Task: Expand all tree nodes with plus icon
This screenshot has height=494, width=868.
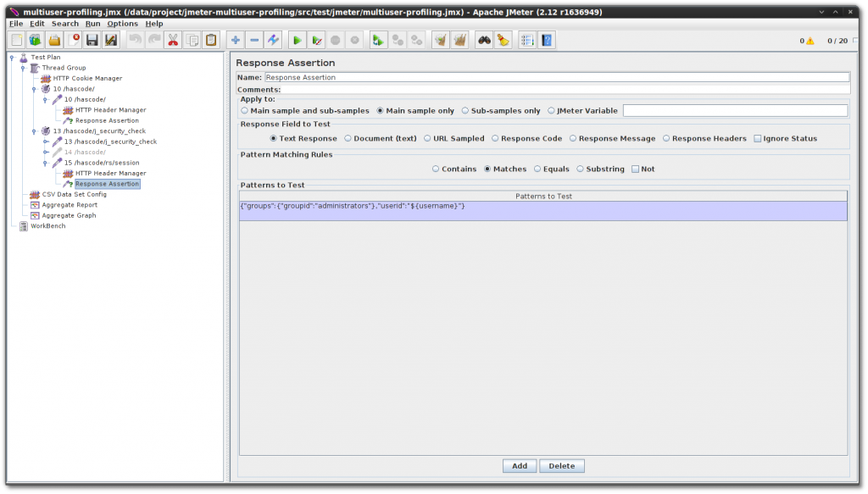Action: pyautogui.click(x=236, y=39)
